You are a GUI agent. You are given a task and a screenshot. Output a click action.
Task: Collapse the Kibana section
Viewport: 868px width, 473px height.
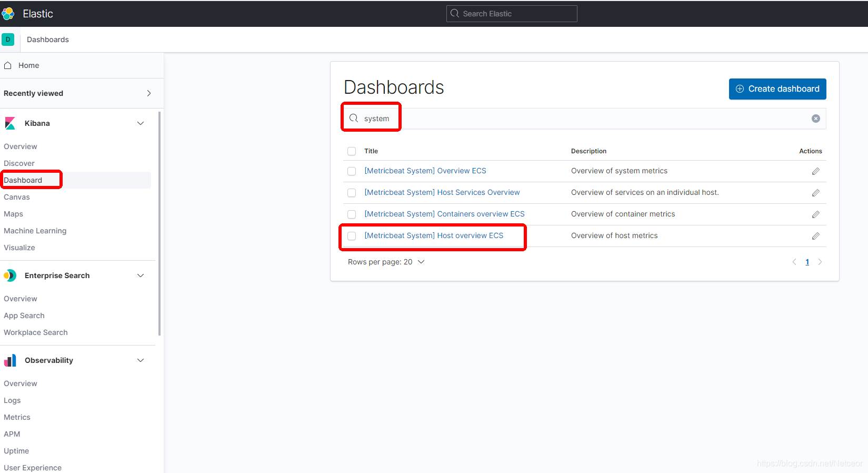pos(141,123)
